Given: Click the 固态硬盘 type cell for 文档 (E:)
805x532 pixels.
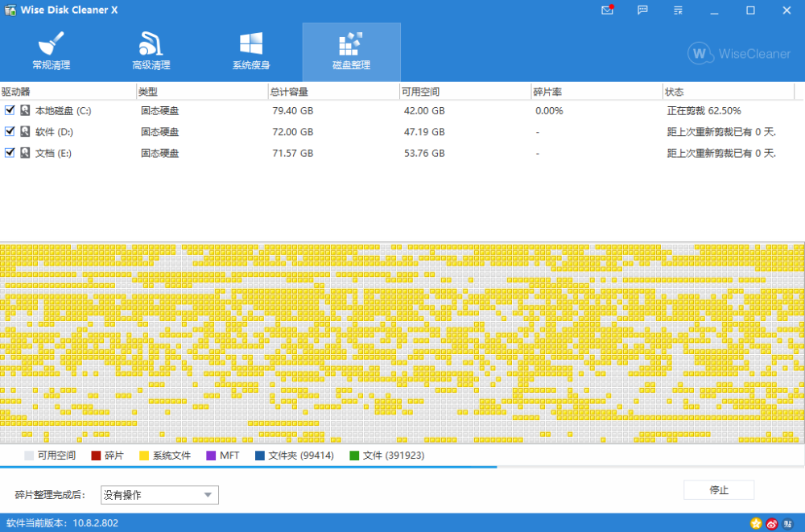Looking at the screenshot, I should (x=160, y=153).
